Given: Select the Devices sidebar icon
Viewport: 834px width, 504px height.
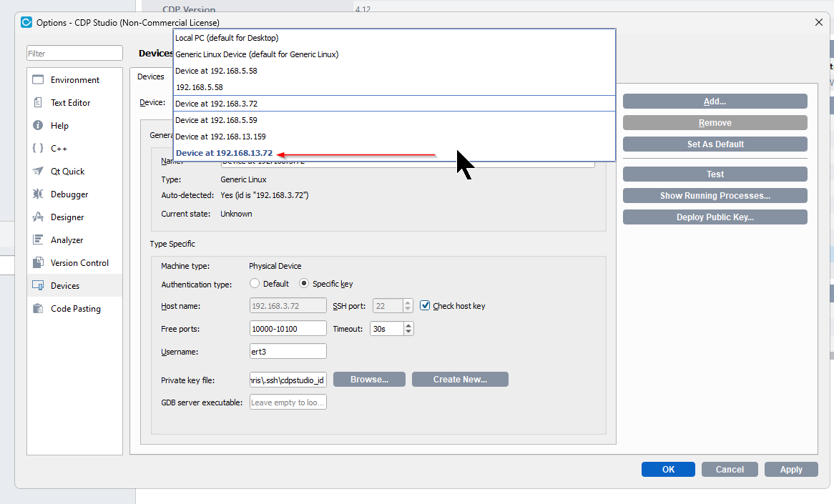Looking at the screenshot, I should [38, 285].
